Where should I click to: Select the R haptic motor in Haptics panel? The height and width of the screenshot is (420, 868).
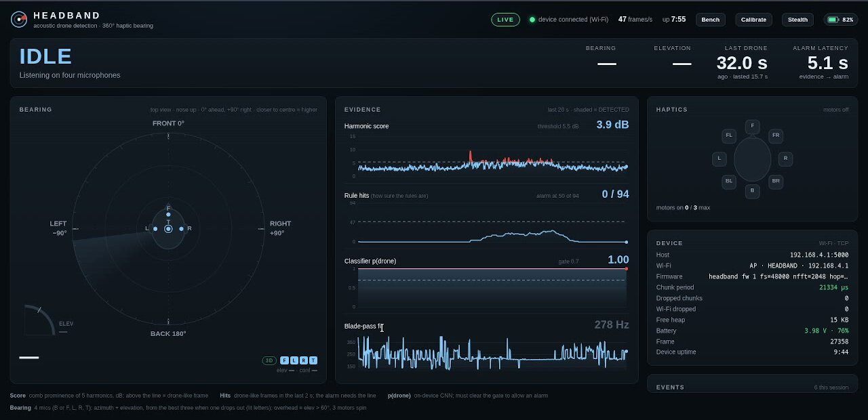785,159
